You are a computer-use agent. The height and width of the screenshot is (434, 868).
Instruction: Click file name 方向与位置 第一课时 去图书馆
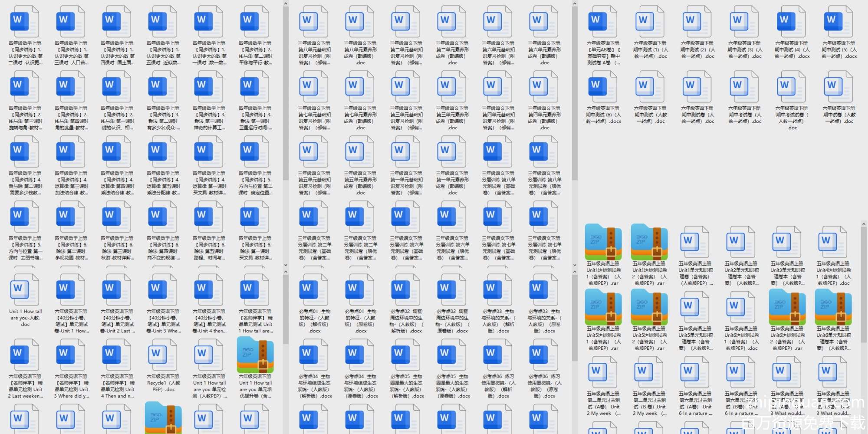tap(25, 248)
